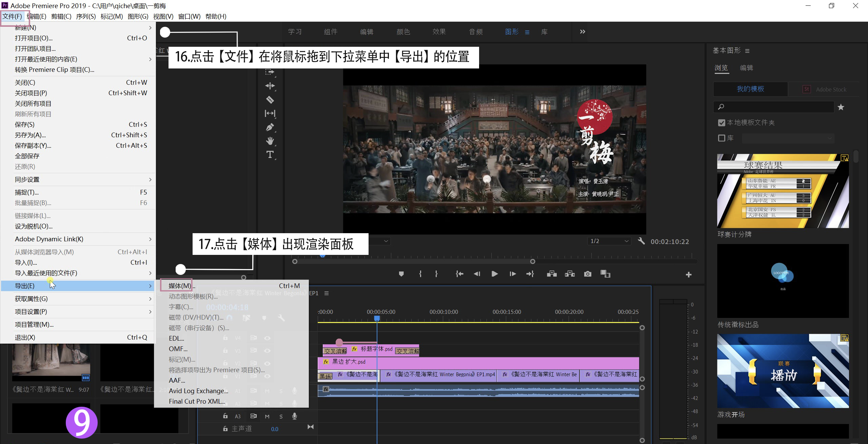Select the 球赛计分牌 template thumbnail
The height and width of the screenshot is (444, 868).
coord(783,191)
